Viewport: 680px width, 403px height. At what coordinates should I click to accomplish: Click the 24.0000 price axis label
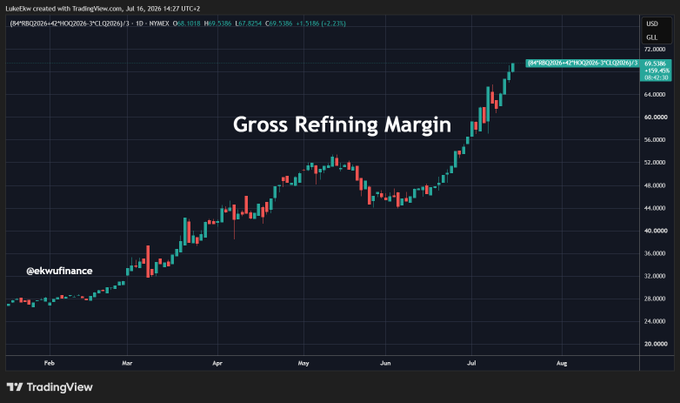pyautogui.click(x=655, y=321)
